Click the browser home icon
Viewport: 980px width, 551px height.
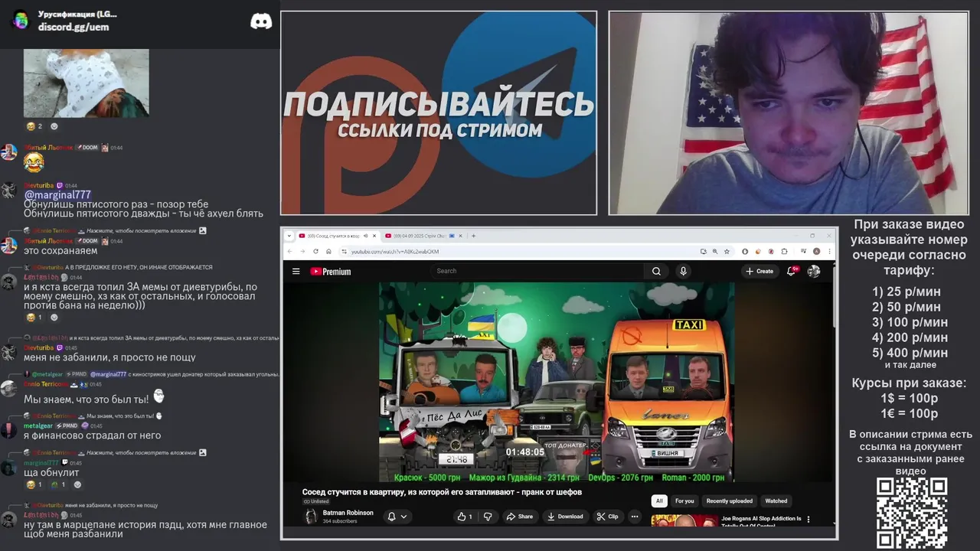tap(328, 251)
